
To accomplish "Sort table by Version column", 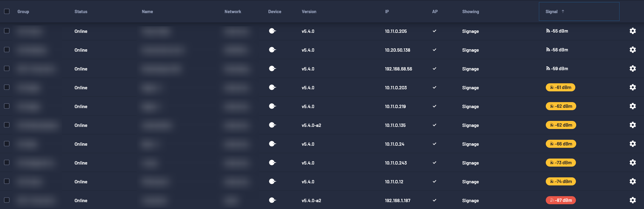I will point(309,12).
